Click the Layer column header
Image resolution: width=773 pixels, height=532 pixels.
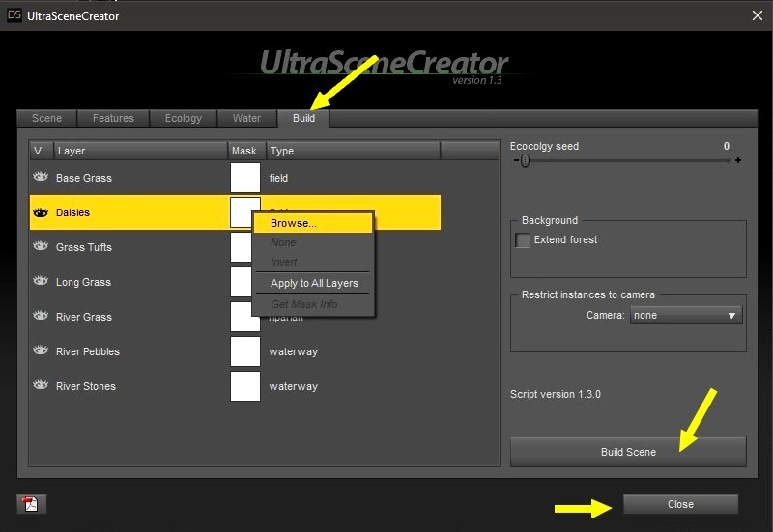[x=140, y=151]
